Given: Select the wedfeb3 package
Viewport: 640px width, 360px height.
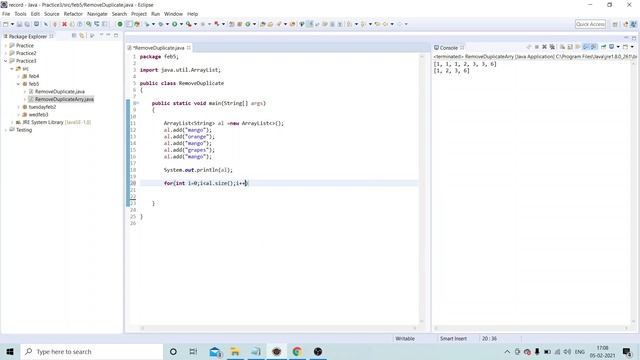Looking at the screenshot, I should point(38,115).
